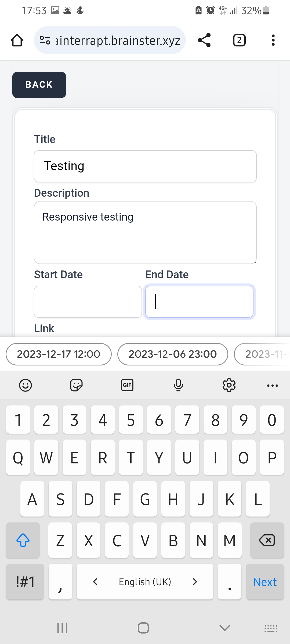
Task: Toggle the Shift key on keyboard
Action: 23,540
